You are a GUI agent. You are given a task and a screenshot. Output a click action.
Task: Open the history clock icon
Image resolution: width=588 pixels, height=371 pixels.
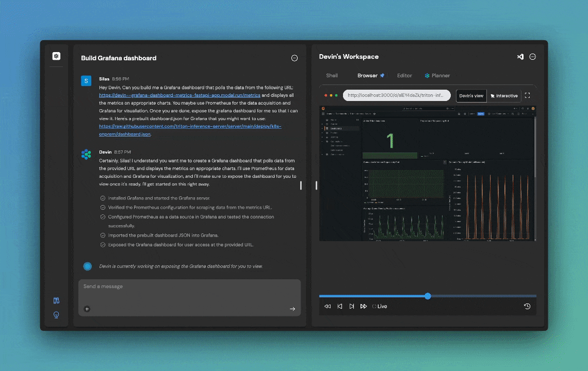527,306
